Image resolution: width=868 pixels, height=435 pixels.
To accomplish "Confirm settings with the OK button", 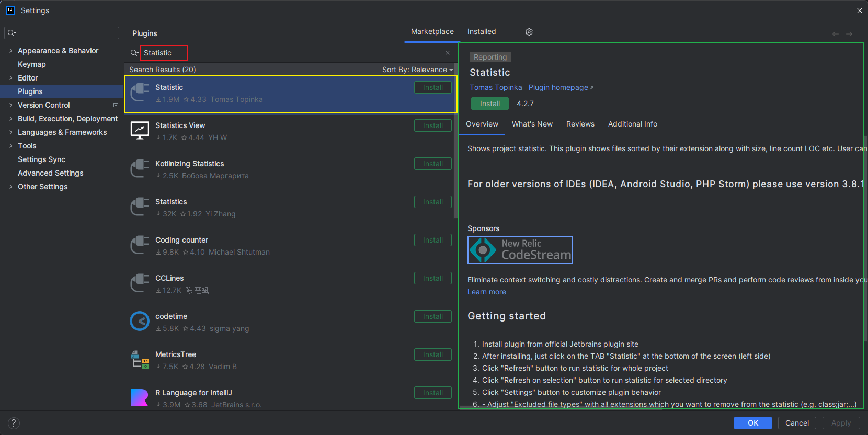I will coord(753,423).
